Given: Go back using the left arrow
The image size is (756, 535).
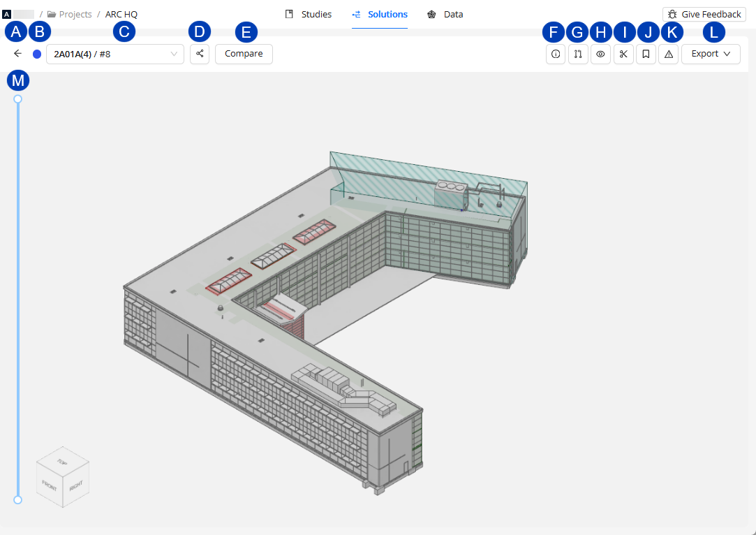Looking at the screenshot, I should click(18, 54).
